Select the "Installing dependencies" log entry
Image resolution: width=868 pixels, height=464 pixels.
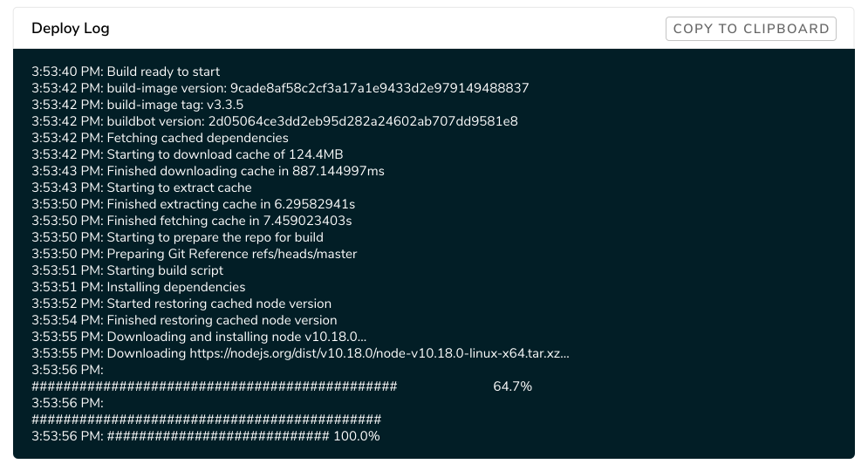tap(138, 287)
